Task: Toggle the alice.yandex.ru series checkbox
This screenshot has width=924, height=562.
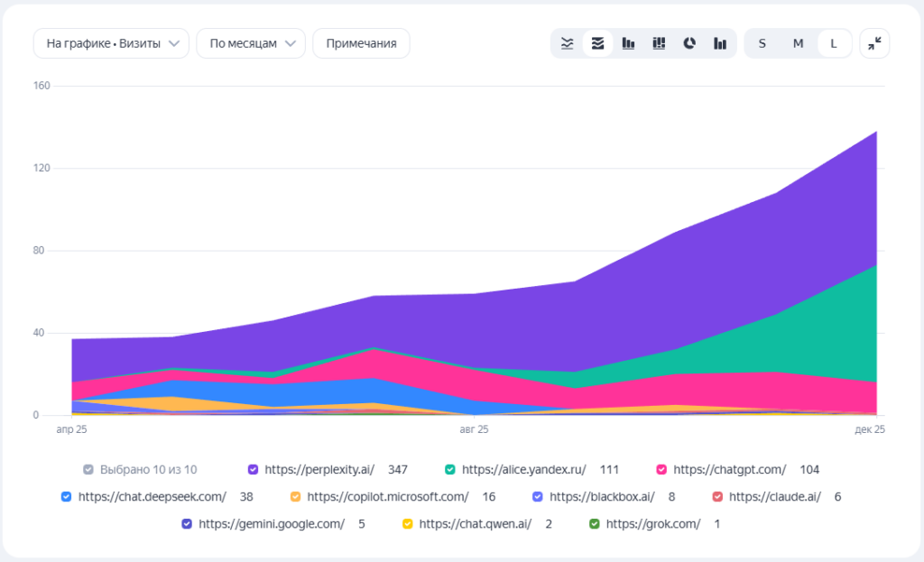Action: (x=449, y=469)
